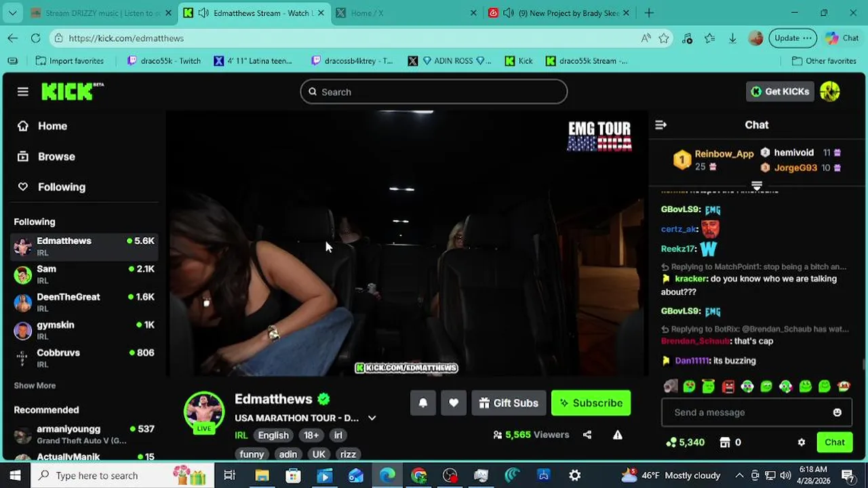Go to Home in sidebar
Screen dimensions: 868x488
[52, 126]
